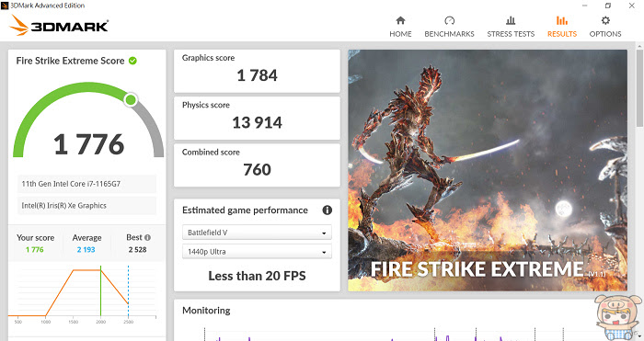644x341 pixels.
Task: Close the 3DMark window
Action: pos(632,6)
